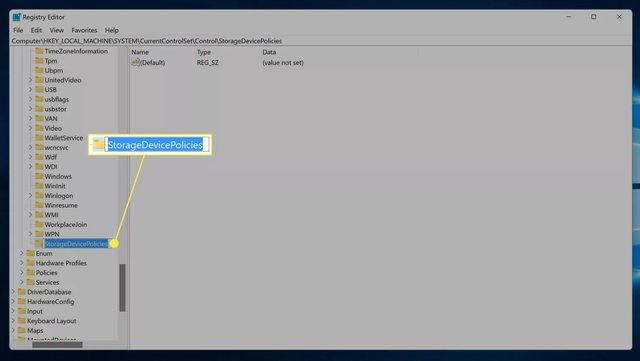The height and width of the screenshot is (361, 640).
Task: Select the DriverDatabase folder icon
Action: [22, 292]
